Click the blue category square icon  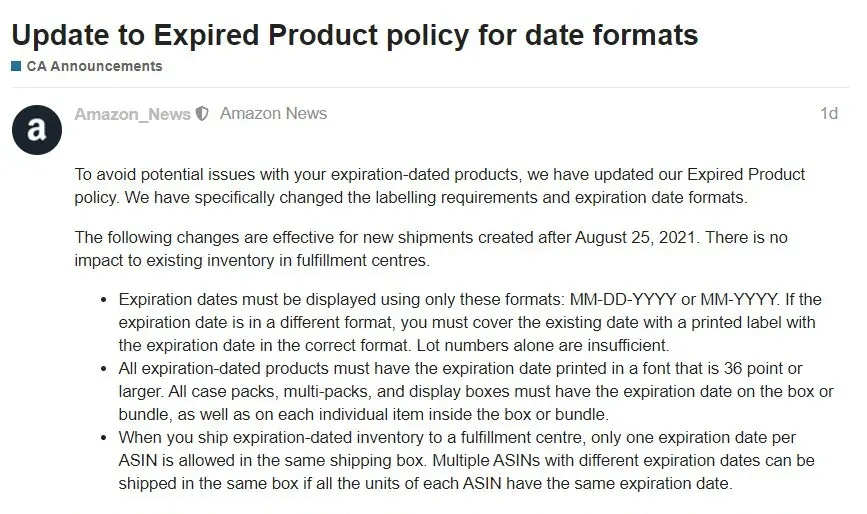[16, 66]
